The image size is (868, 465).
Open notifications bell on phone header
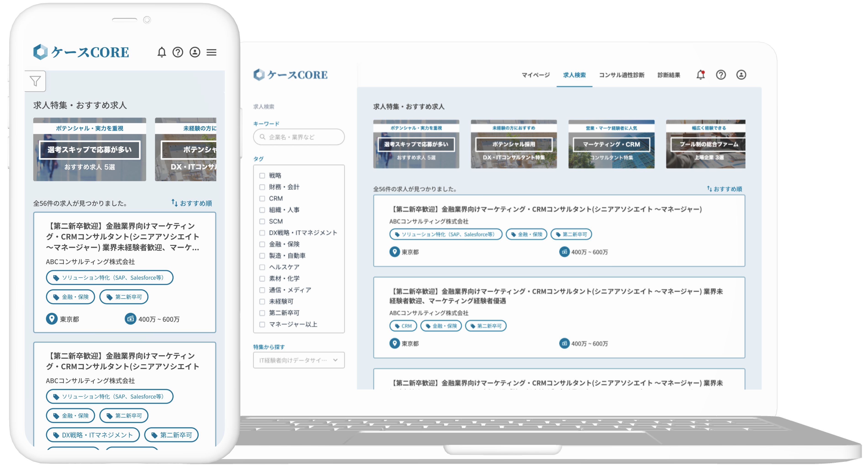162,52
